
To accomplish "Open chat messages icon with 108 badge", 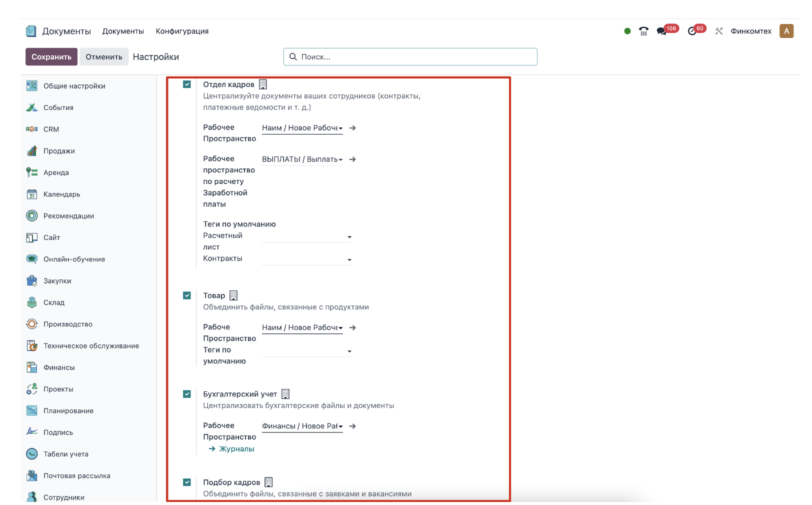I will click(x=661, y=31).
